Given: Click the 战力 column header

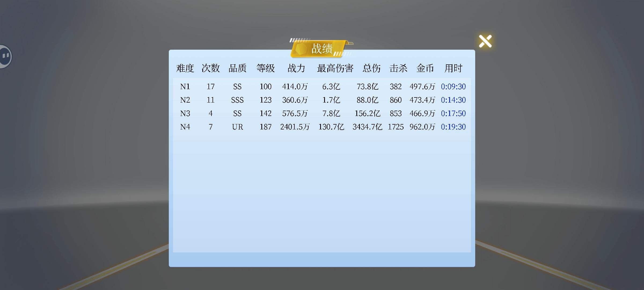Looking at the screenshot, I should point(296,68).
